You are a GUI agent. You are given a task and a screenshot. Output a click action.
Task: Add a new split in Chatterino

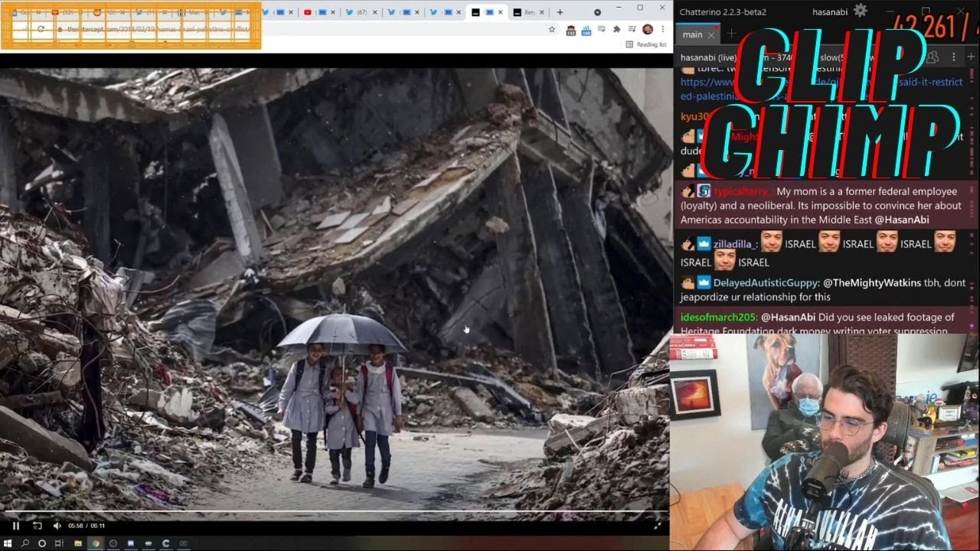click(x=971, y=57)
